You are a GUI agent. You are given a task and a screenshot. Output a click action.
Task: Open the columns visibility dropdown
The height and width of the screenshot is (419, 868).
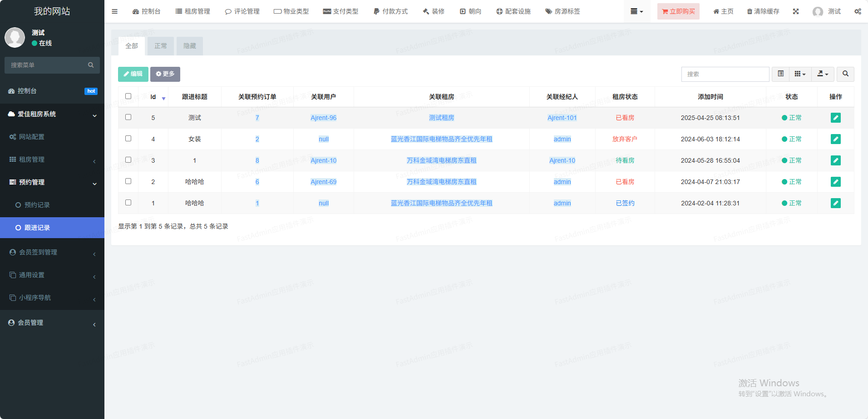(x=800, y=74)
